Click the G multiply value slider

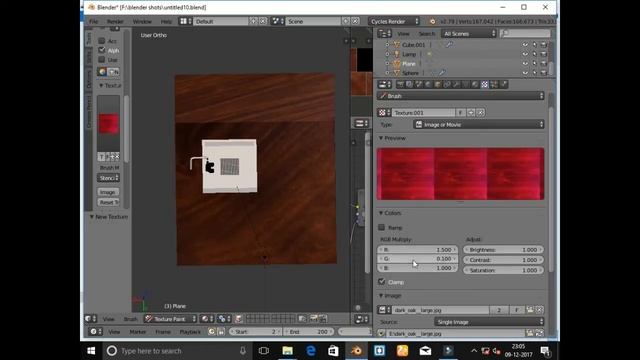pos(417,259)
